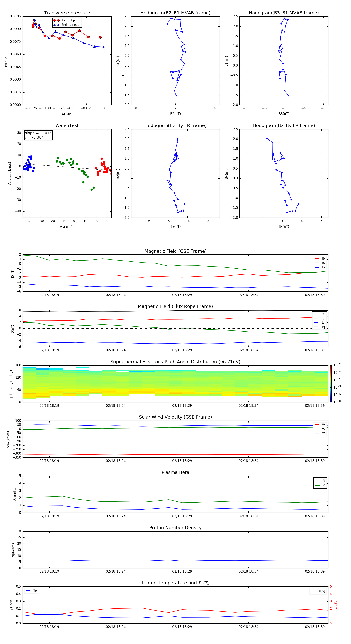Image resolution: width=351 pixels, height=644 pixels.
Task: Click 'Magnetic Field (Flux Rope Frame)' title
Action: click(175, 307)
